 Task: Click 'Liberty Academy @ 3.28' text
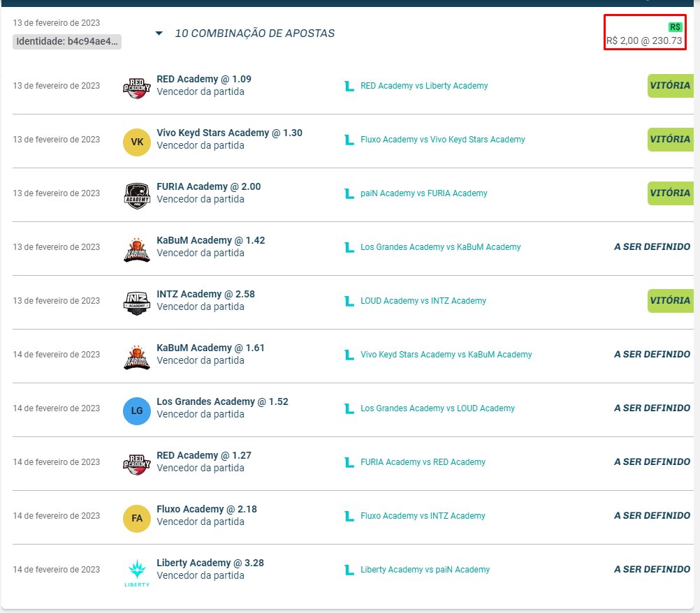click(x=210, y=563)
